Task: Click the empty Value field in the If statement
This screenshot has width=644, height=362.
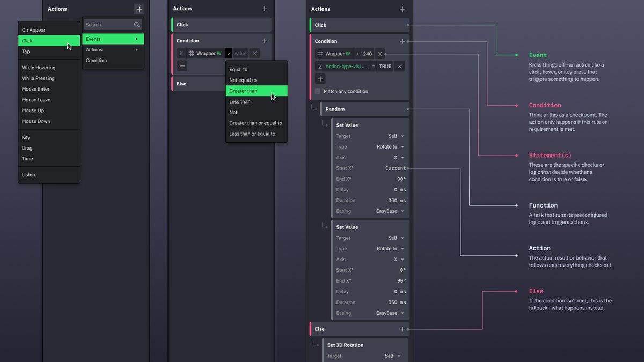Action: [x=240, y=53]
